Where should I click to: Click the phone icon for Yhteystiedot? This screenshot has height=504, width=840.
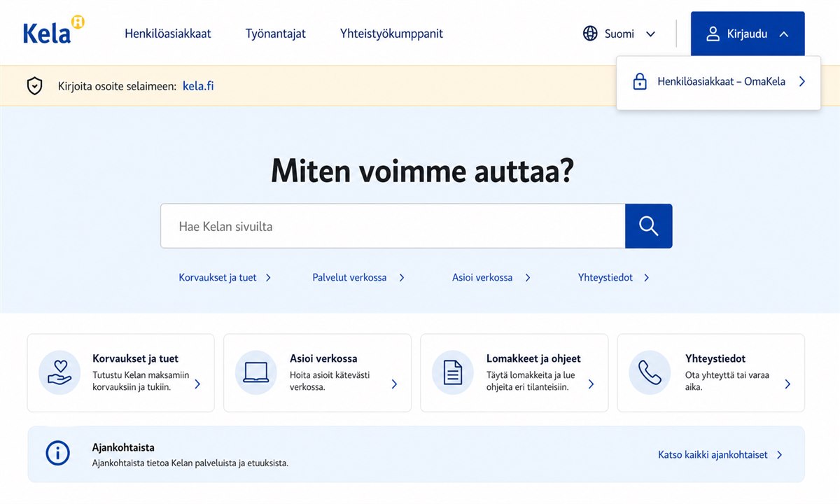pos(650,372)
